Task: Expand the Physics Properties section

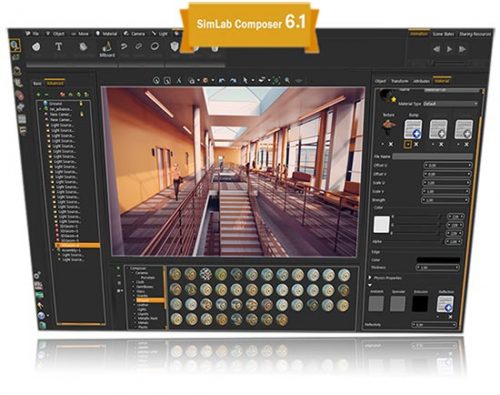Action: coord(370,278)
